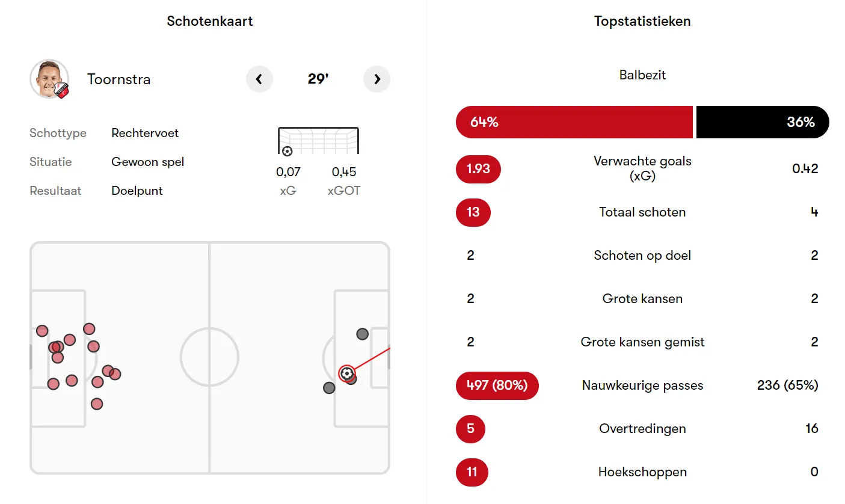The width and height of the screenshot is (845, 504).
Task: Toggle the Schoten op doel row
Action: (x=642, y=255)
